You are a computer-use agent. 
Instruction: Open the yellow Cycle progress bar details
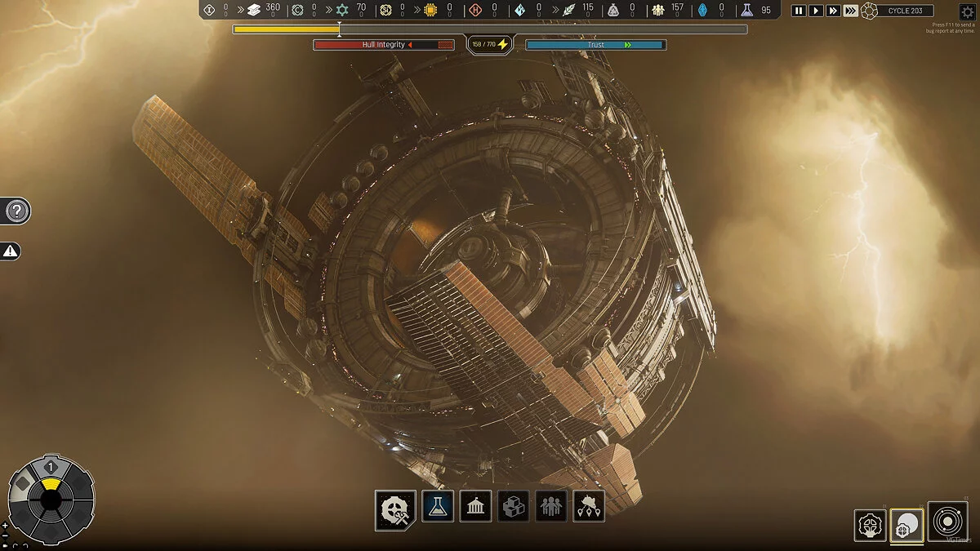(286, 28)
